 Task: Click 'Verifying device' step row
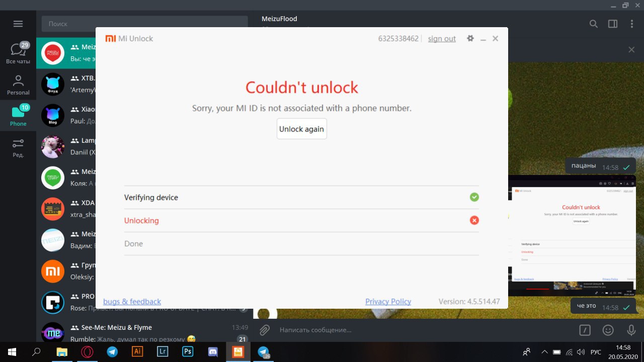(x=301, y=198)
